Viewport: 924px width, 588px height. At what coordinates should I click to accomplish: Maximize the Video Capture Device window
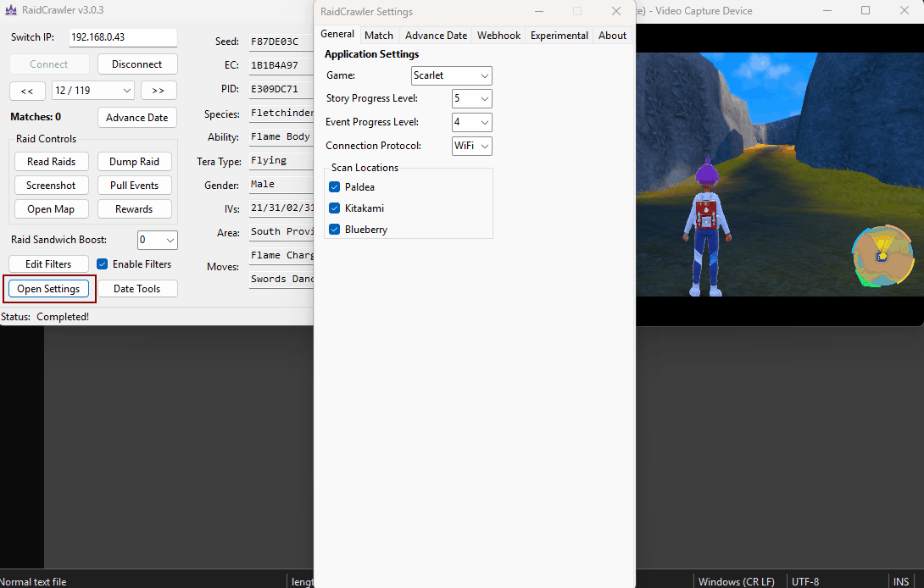[866, 11]
